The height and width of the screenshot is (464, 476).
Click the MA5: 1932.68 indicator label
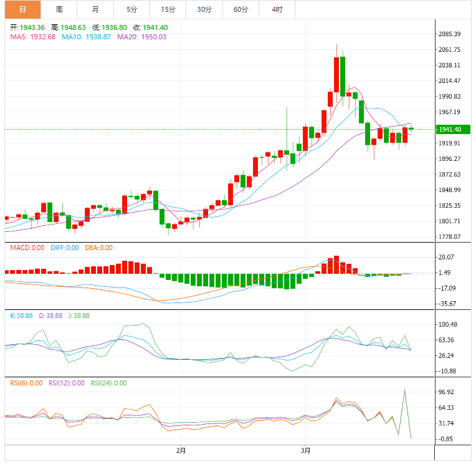click(x=32, y=37)
